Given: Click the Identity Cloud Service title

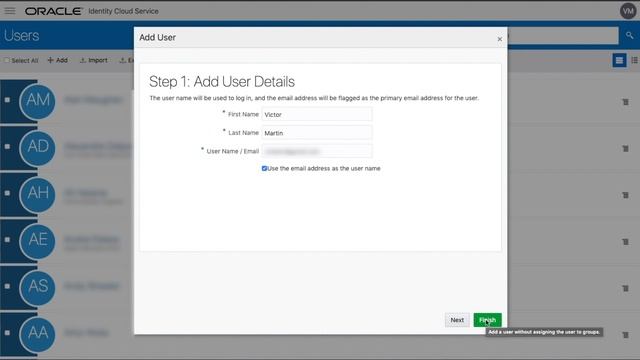Looking at the screenshot, I should [123, 11].
